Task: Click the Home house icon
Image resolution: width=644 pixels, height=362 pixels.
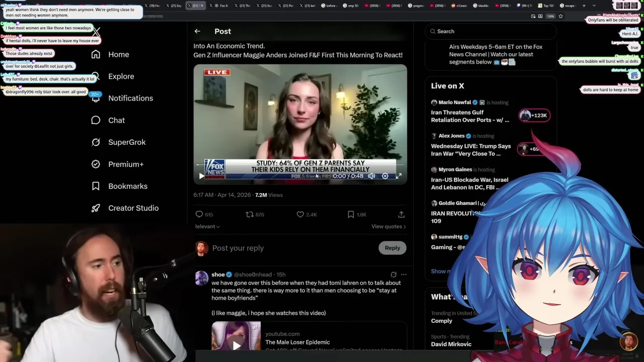Action: [96, 54]
